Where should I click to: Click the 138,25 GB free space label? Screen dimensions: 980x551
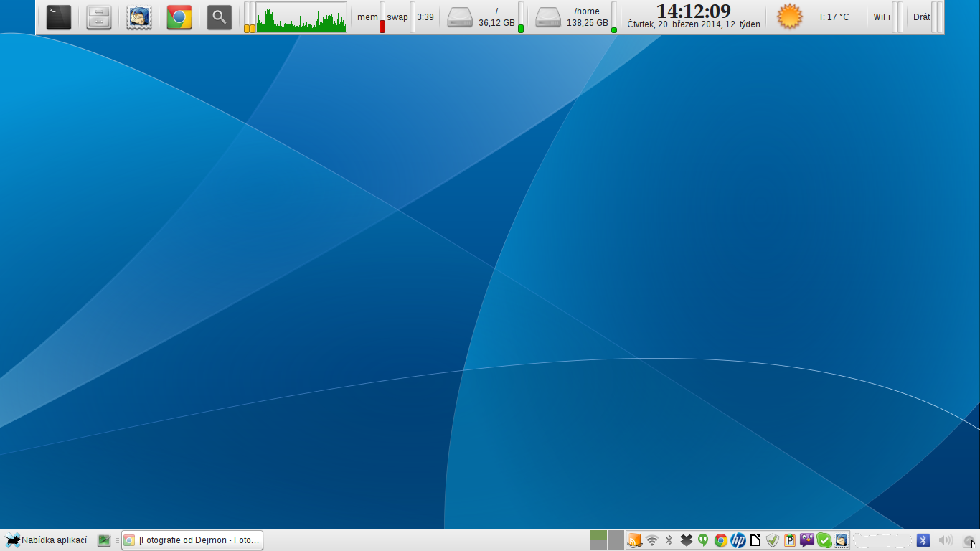(587, 23)
